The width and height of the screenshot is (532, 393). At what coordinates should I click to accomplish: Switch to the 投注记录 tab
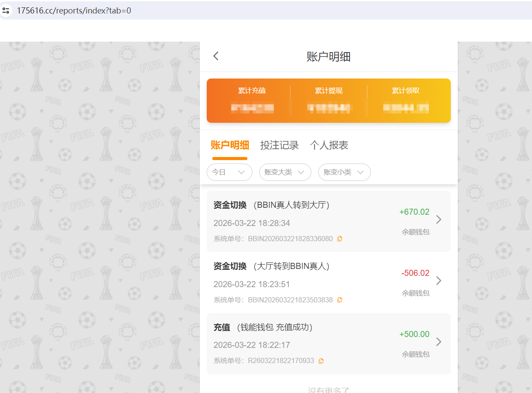[x=279, y=145]
